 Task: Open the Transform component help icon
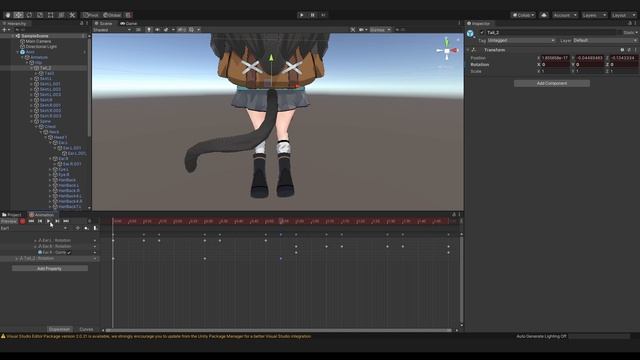click(622, 50)
